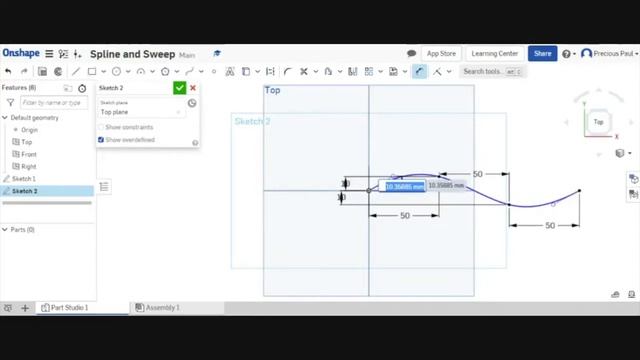Select the Polygon sketch tool

tap(165, 71)
